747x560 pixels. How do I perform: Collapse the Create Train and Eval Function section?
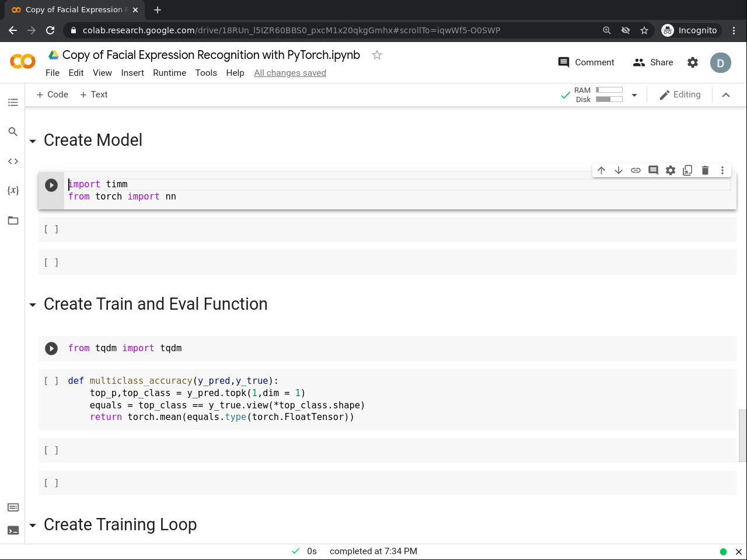[x=33, y=305]
